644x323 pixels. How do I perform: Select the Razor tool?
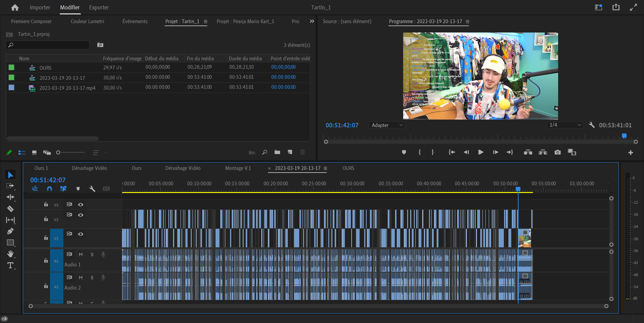coord(10,209)
